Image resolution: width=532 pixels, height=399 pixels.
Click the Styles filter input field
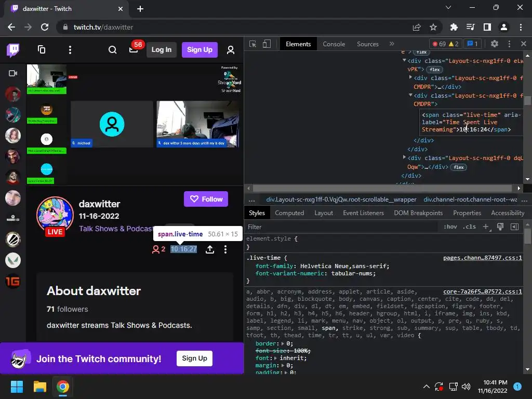pyautogui.click(x=341, y=227)
